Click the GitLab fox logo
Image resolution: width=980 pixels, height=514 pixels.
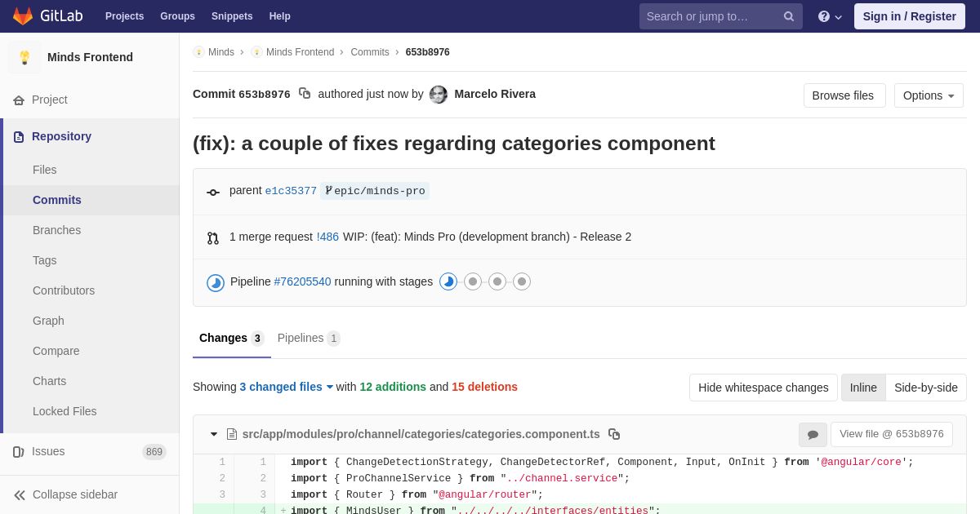point(23,16)
